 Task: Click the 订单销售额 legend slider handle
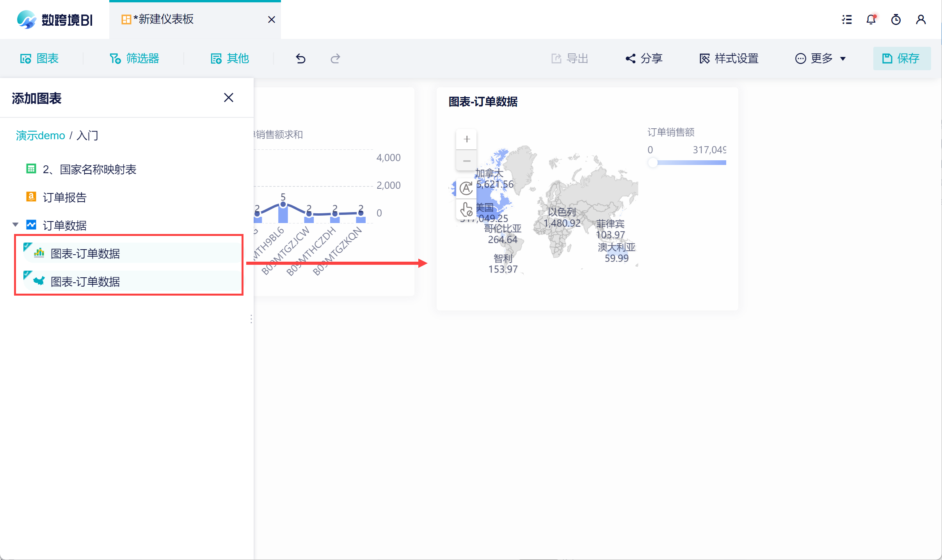pos(652,163)
